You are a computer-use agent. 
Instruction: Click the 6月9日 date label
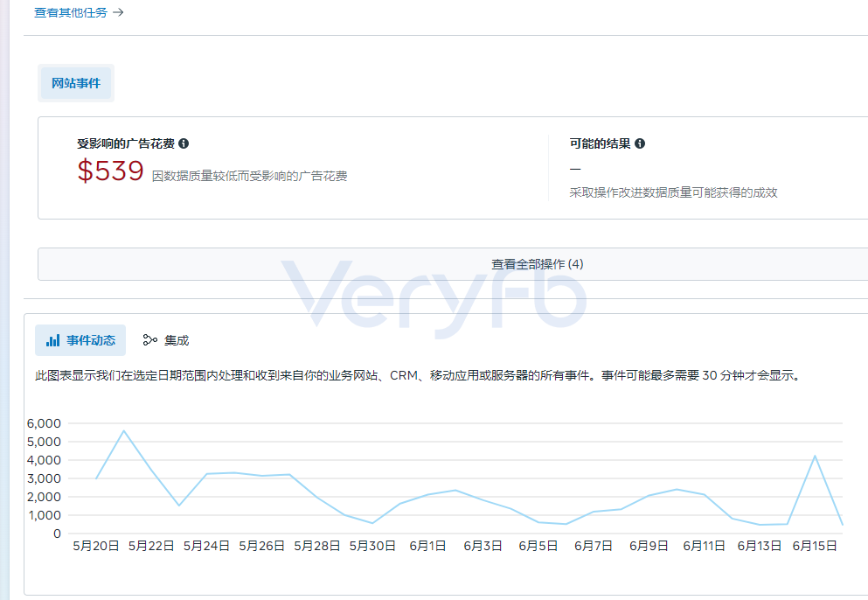point(649,547)
